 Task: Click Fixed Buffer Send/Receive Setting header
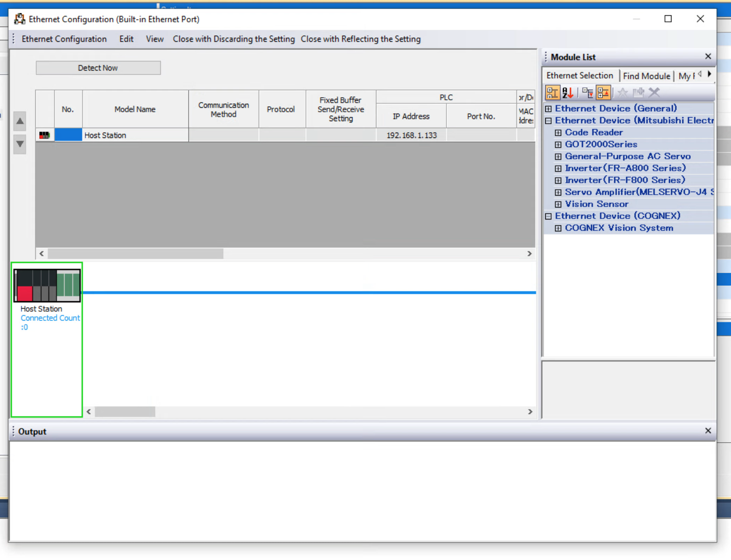[x=341, y=109]
